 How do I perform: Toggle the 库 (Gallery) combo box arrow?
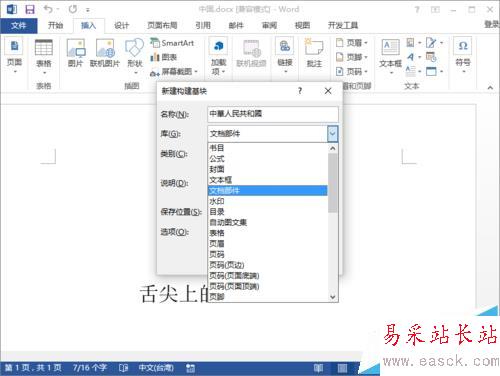pyautogui.click(x=332, y=134)
